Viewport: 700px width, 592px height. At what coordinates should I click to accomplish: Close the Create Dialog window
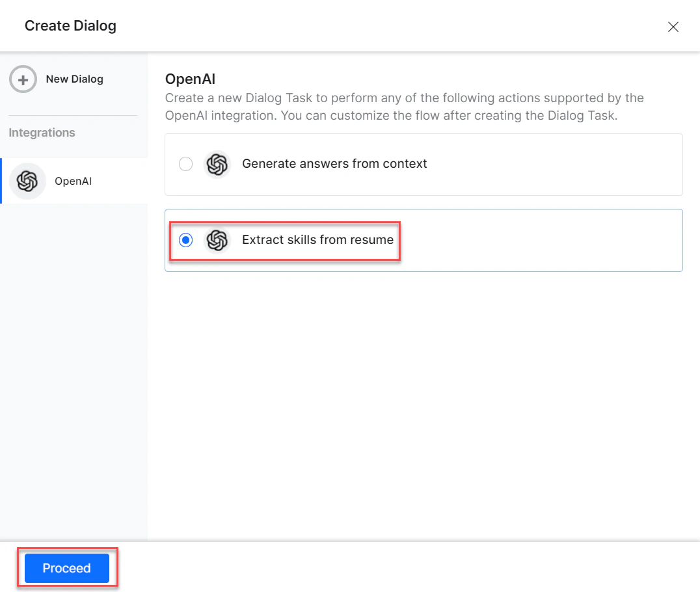pos(673,27)
